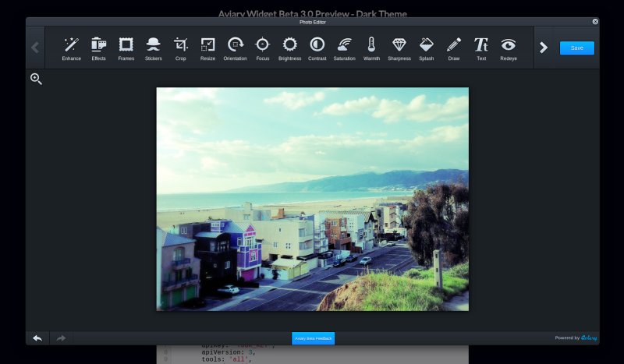The width and height of the screenshot is (624, 364).
Task: Open the Orientation tool
Action: [x=236, y=48]
